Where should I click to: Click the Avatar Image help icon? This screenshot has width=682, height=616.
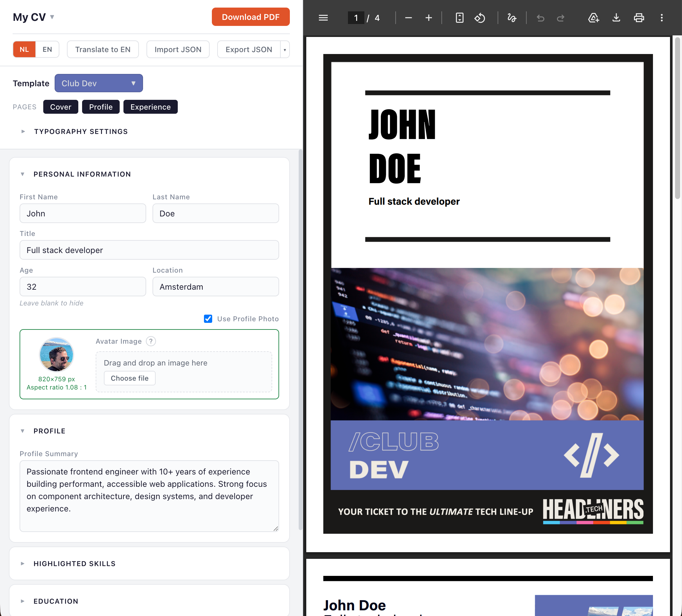coord(151,341)
